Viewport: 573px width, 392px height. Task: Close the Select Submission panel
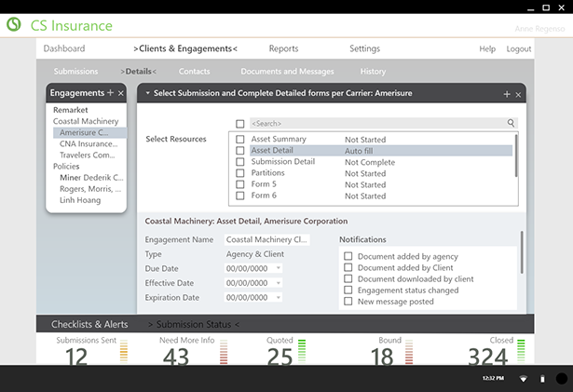[518, 94]
